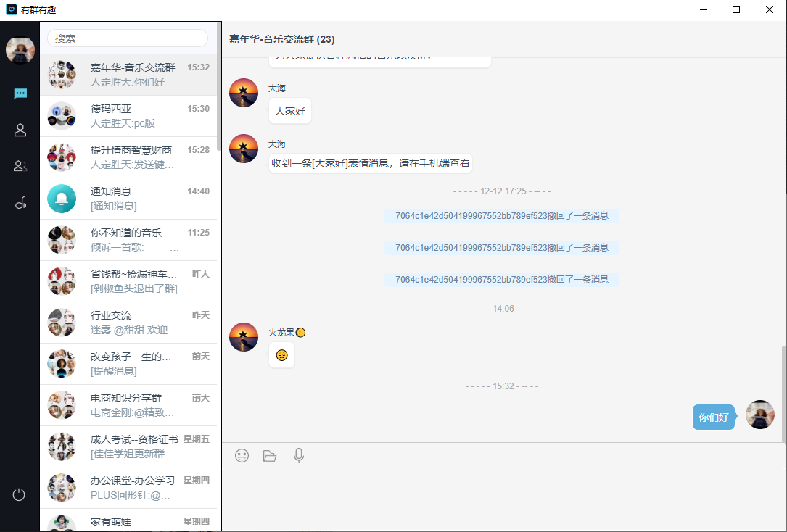Click the chat history scrollbar
The width and height of the screenshot is (787, 532).
pyautogui.click(x=784, y=394)
